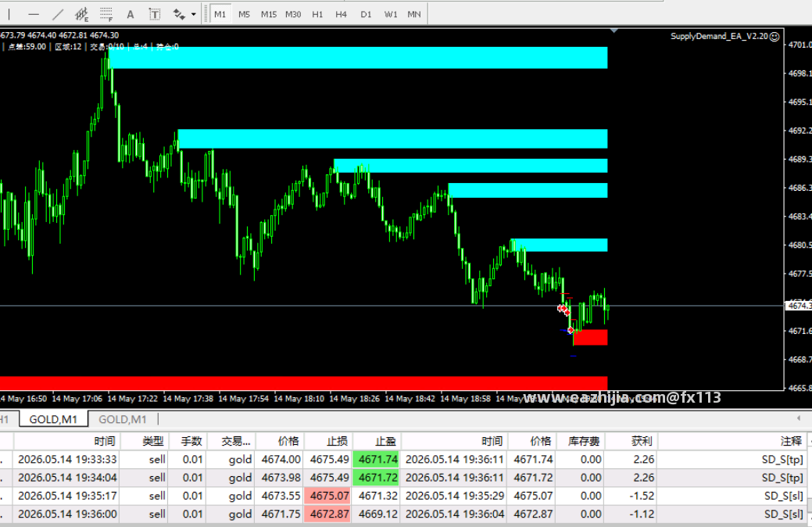
Task: Open the arrows tool dropdown arrow
Action: [x=194, y=15]
